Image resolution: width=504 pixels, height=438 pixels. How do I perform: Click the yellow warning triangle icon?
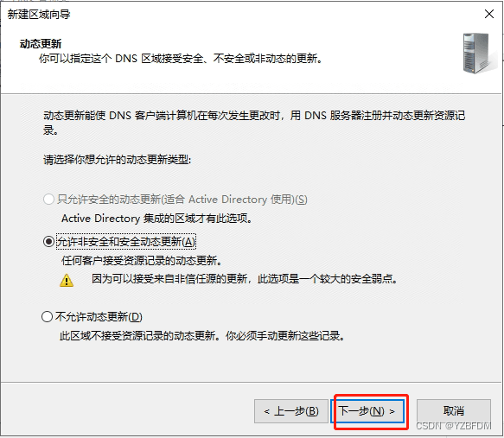[x=67, y=280]
